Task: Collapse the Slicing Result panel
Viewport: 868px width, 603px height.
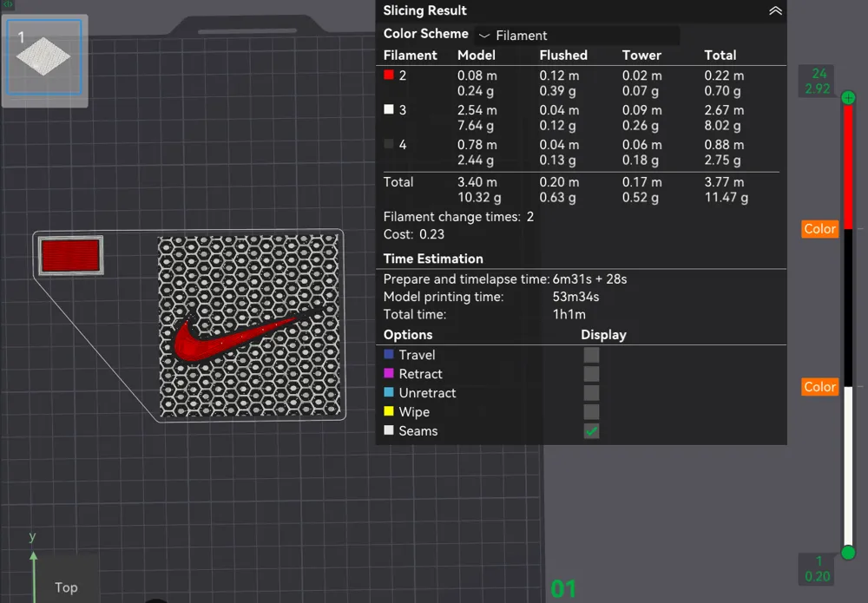Action: pyautogui.click(x=775, y=10)
